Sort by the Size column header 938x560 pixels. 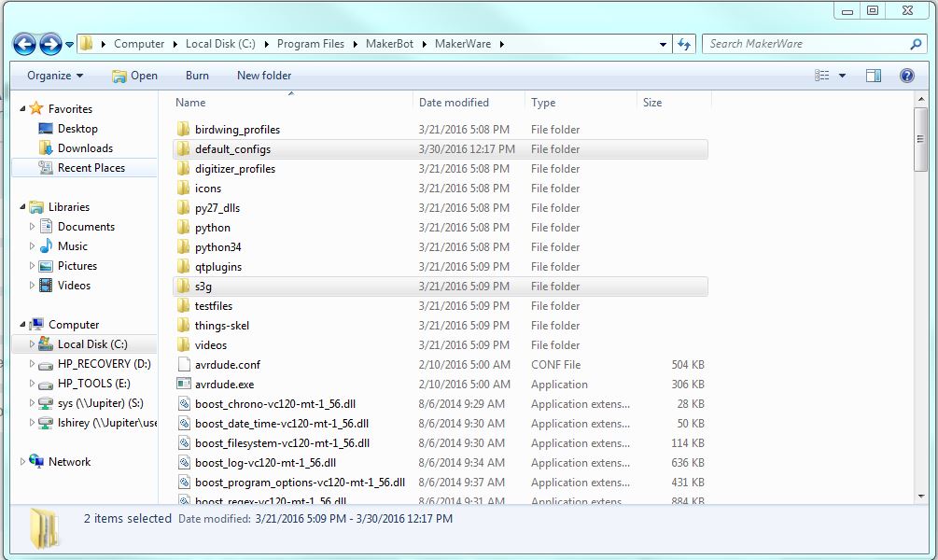pos(652,103)
